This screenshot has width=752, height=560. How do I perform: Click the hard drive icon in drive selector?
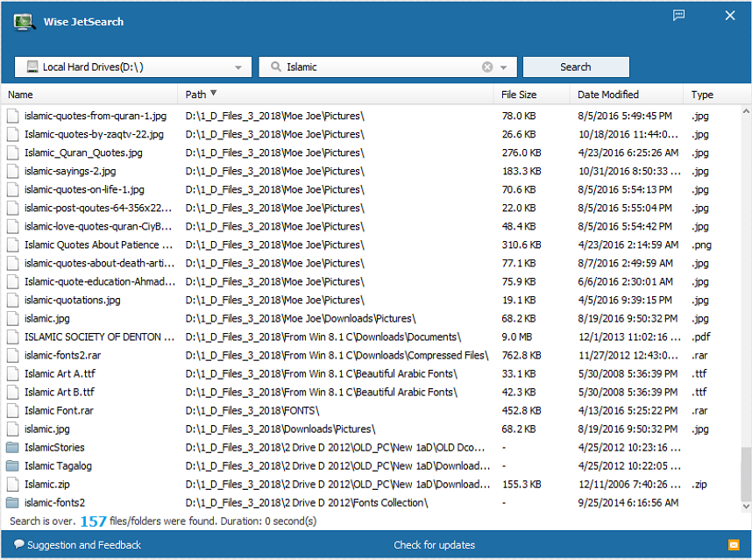click(x=32, y=67)
